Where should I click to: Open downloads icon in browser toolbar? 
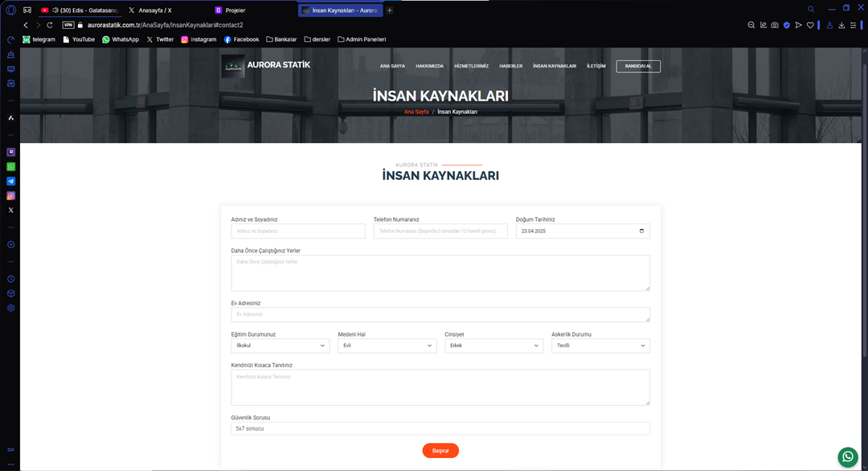841,25
